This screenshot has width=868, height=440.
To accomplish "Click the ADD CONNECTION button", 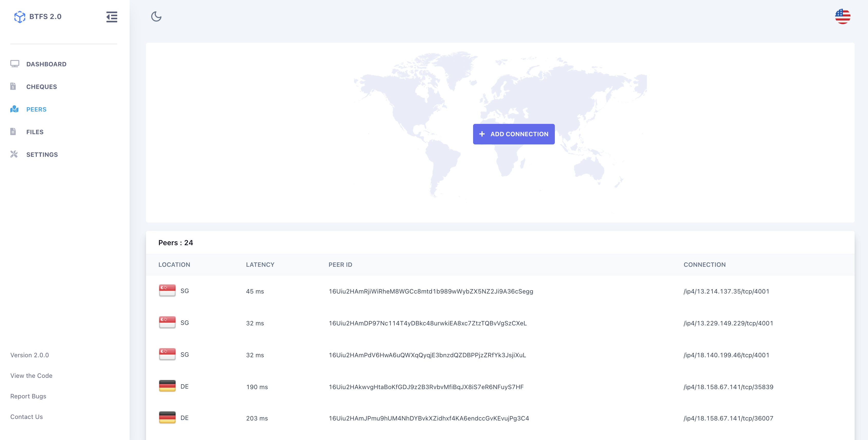I will click(513, 134).
